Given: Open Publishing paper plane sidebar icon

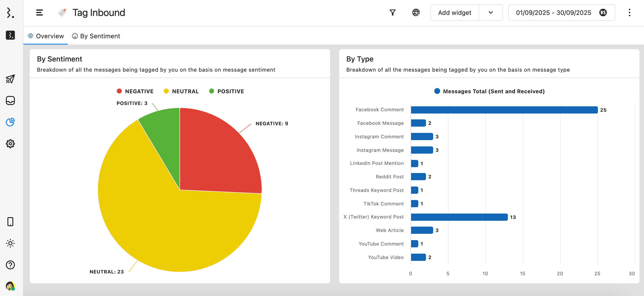Looking at the screenshot, I should pyautogui.click(x=10, y=79).
